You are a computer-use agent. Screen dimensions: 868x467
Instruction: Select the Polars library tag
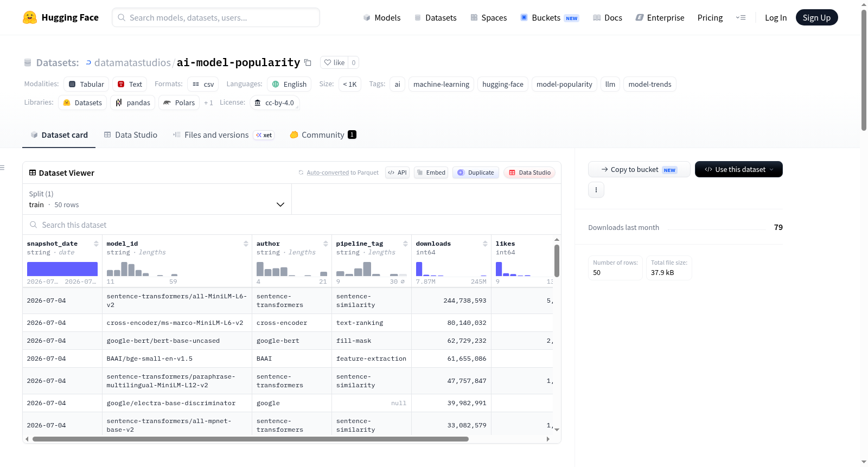point(179,103)
